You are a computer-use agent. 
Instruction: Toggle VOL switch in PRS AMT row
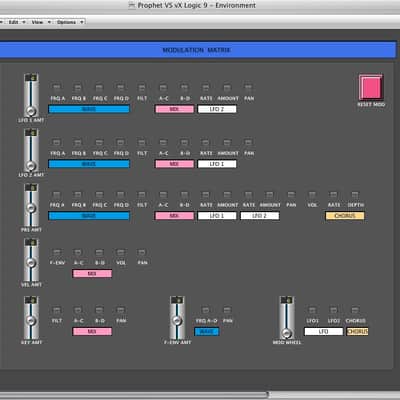pos(312,194)
